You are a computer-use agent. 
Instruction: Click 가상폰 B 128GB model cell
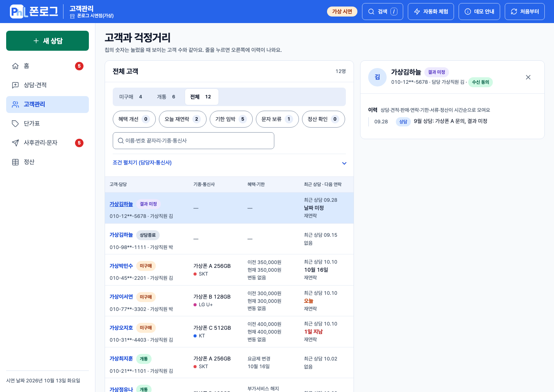(x=212, y=297)
